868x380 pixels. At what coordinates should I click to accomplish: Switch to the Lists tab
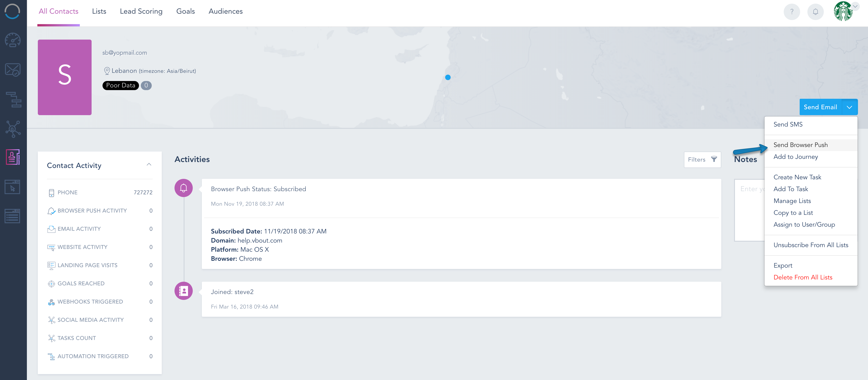(99, 11)
